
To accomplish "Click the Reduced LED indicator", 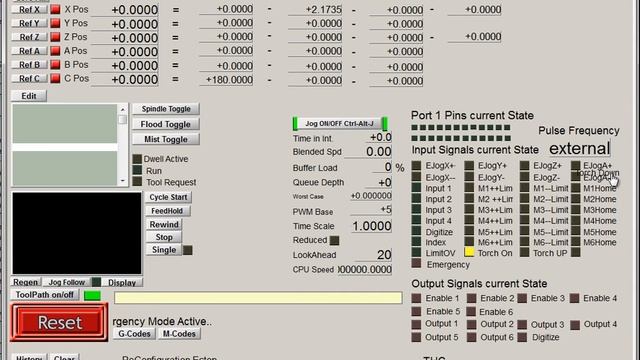I will pos(334,240).
